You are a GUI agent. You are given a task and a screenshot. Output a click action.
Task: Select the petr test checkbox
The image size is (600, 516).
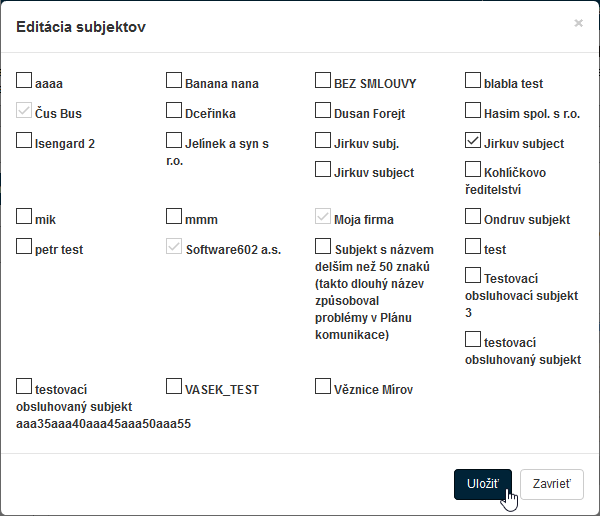pyautogui.click(x=24, y=246)
